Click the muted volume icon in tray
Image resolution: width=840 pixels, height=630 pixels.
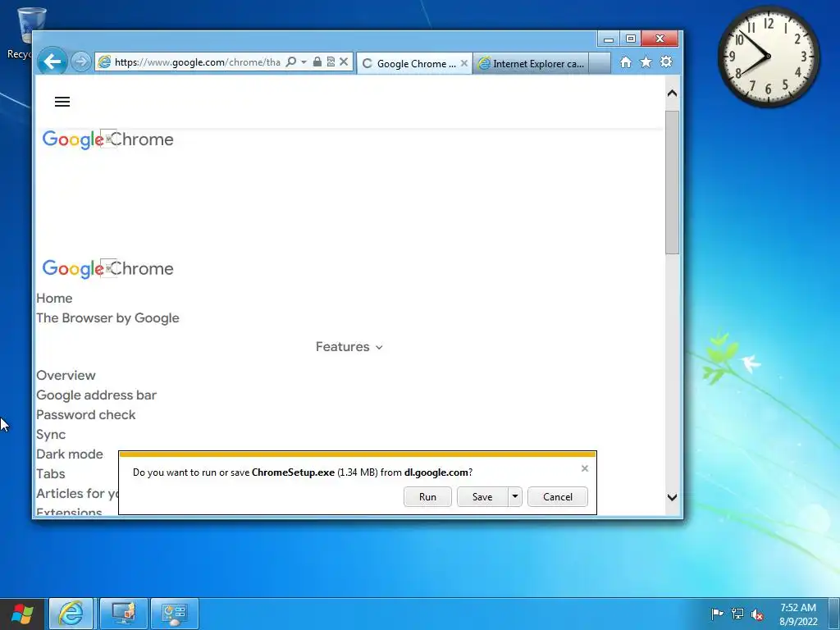tap(757, 614)
